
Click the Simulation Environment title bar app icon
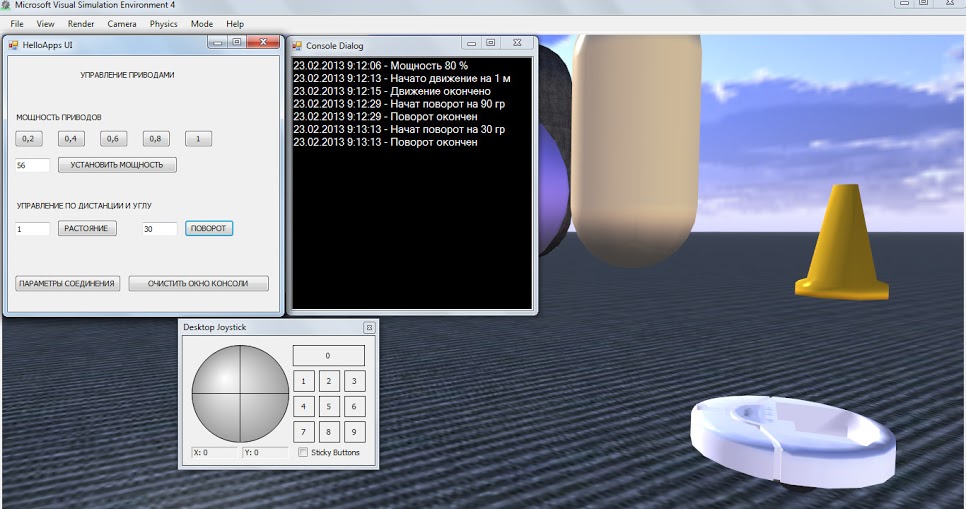pos(6,5)
